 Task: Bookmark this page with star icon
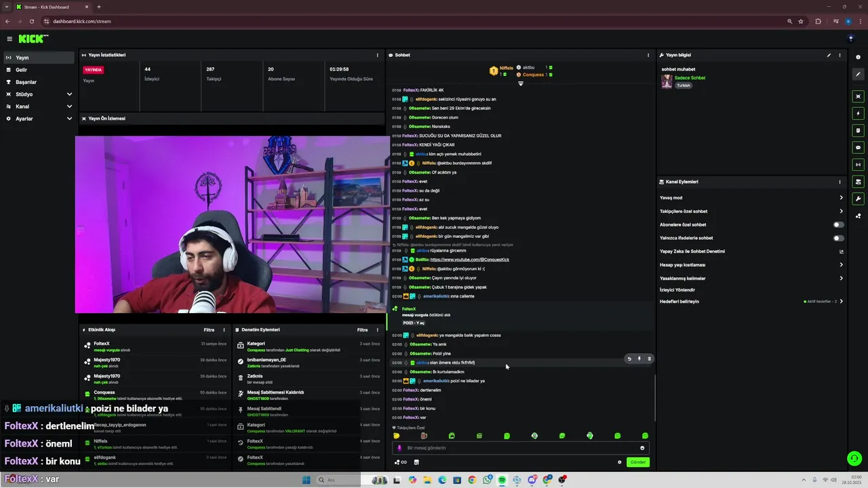click(801, 21)
